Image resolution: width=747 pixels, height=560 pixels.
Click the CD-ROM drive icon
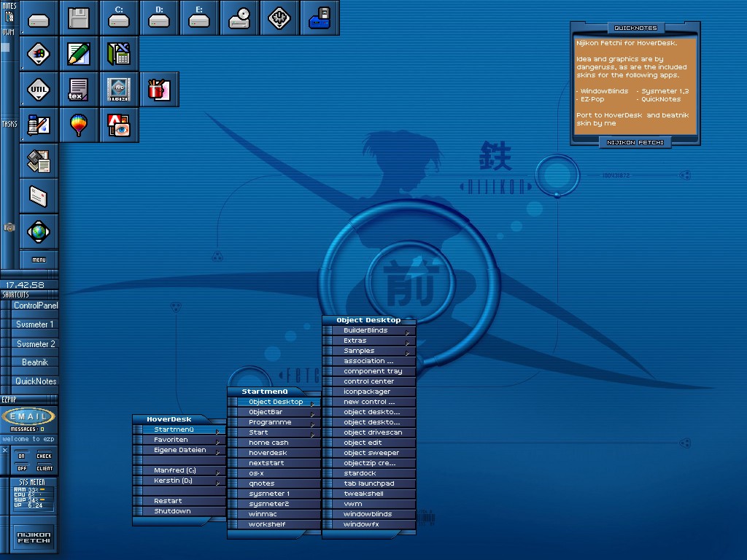[x=239, y=18]
